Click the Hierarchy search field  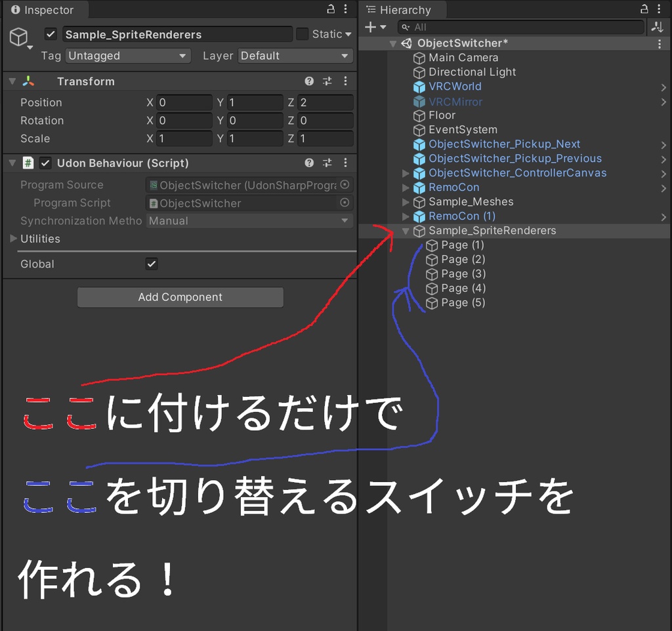pyautogui.click(x=518, y=27)
